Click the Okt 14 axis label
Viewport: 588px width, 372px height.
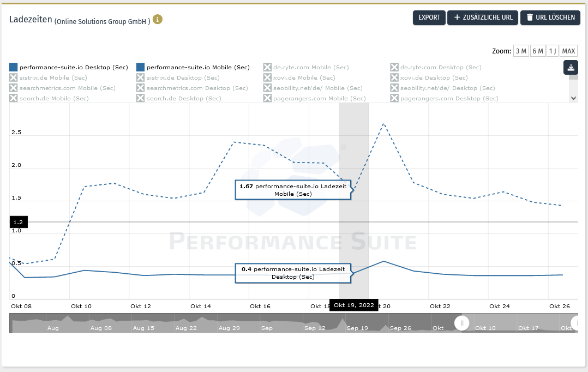(x=201, y=307)
